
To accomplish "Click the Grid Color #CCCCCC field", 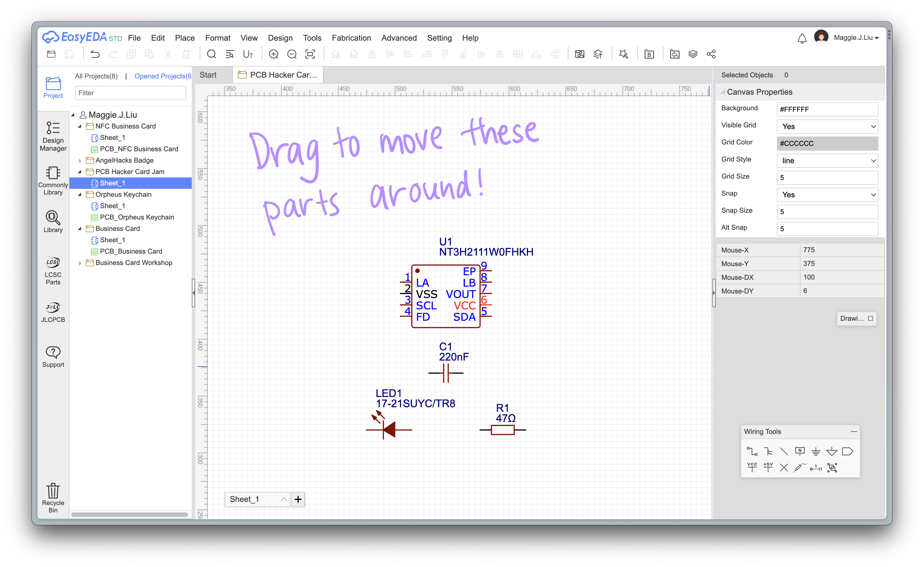I will pos(827,144).
